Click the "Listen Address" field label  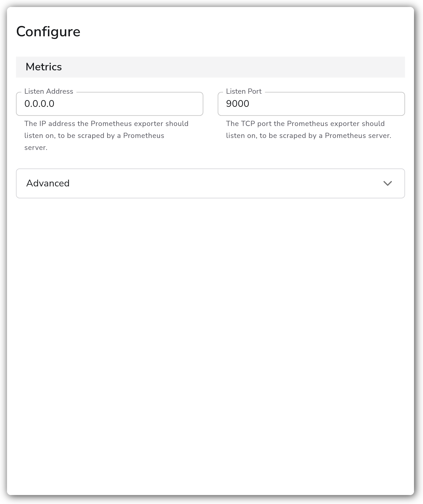(49, 92)
